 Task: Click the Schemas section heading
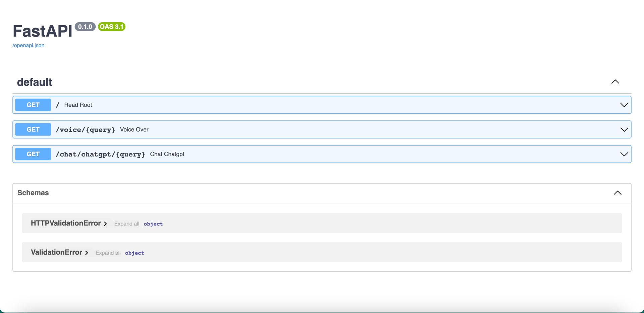point(33,193)
